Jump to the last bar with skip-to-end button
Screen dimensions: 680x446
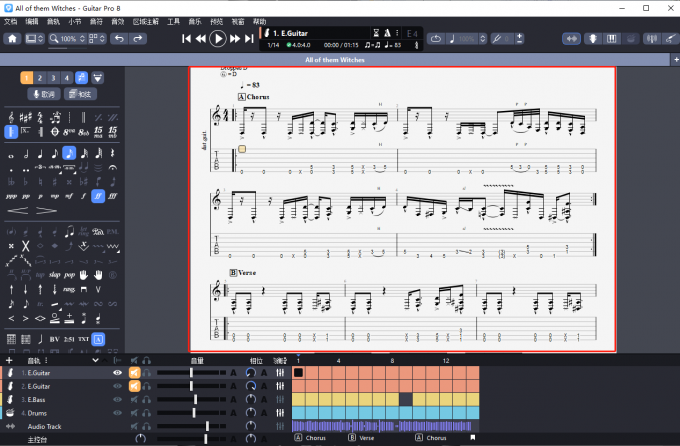249,38
